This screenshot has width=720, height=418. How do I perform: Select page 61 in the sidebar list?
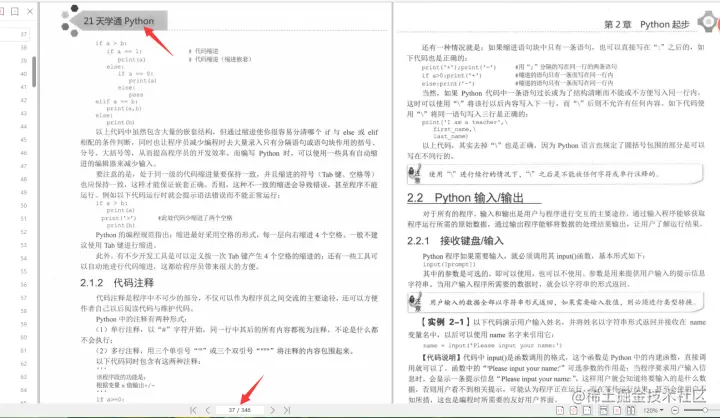point(24,350)
